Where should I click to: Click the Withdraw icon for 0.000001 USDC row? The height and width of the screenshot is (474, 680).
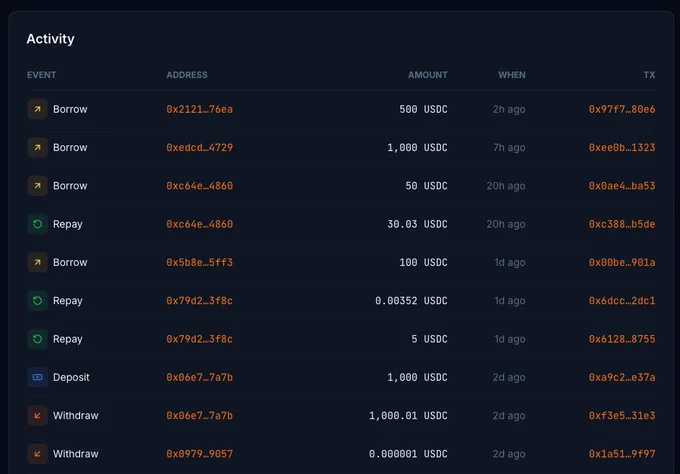(x=37, y=454)
